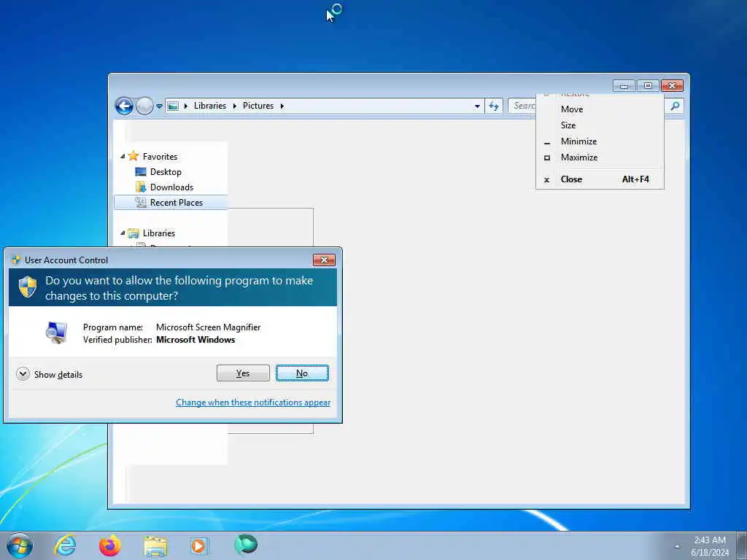This screenshot has width=747, height=560.
Task: Click the location icon in the address bar
Action: point(174,106)
